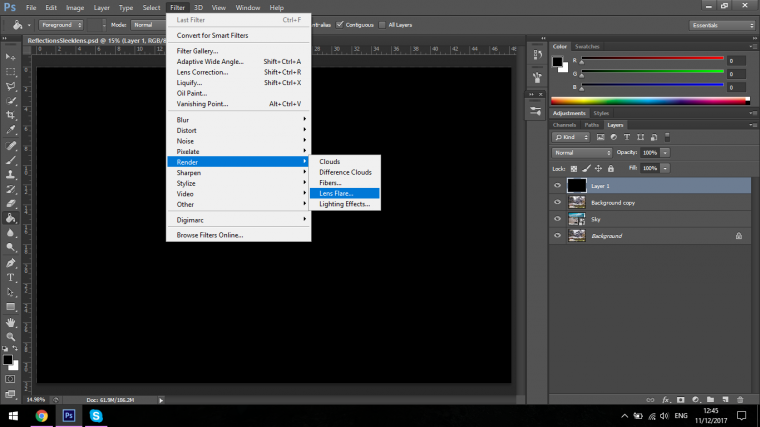Click the Delete layer trash icon
Screen dimensions: 760x427
pyautogui.click(x=740, y=400)
